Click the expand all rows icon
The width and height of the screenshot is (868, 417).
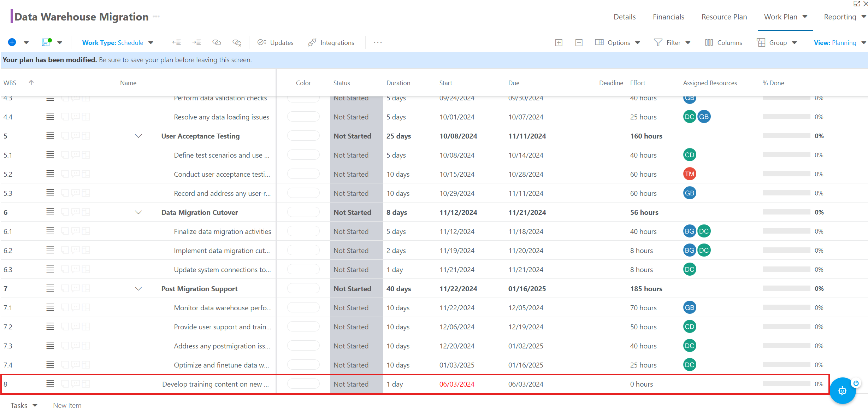point(559,43)
